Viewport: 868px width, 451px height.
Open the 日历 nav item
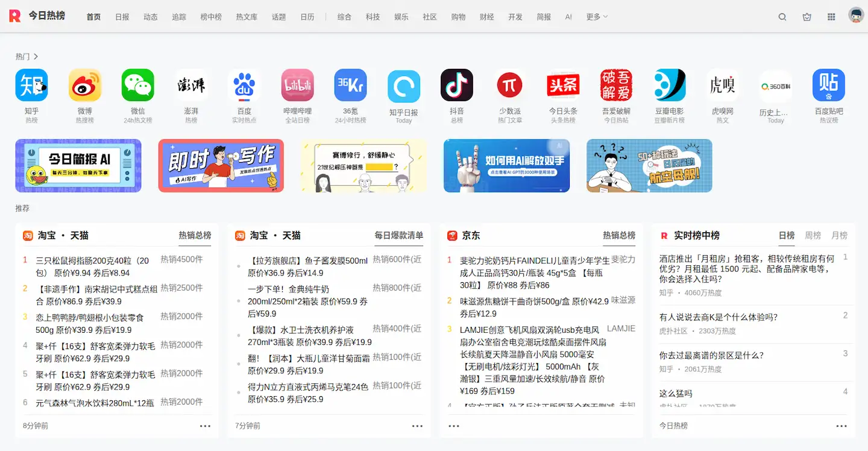[x=307, y=17]
